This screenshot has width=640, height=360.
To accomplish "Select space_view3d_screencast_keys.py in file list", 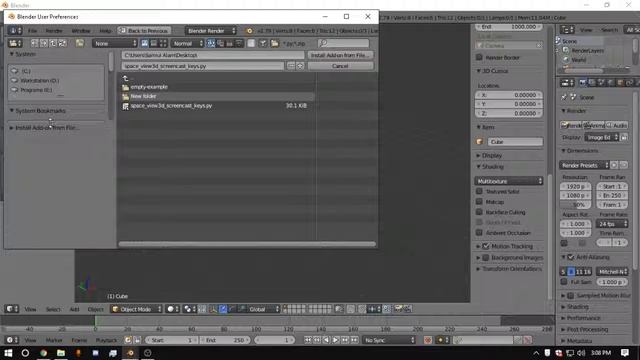I will click(218, 106).
